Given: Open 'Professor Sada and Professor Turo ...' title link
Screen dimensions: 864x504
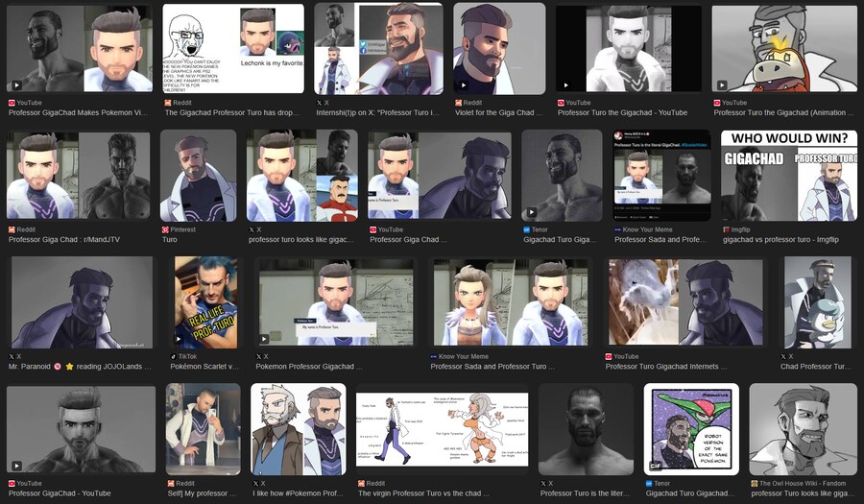Looking at the screenshot, I should coord(492,367).
